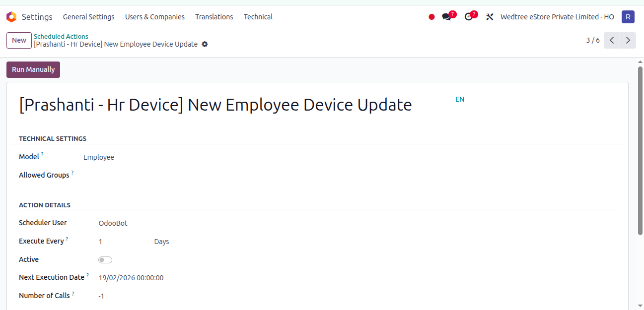644x310 pixels.
Task: Go to the next record arrow
Action: (x=628, y=40)
